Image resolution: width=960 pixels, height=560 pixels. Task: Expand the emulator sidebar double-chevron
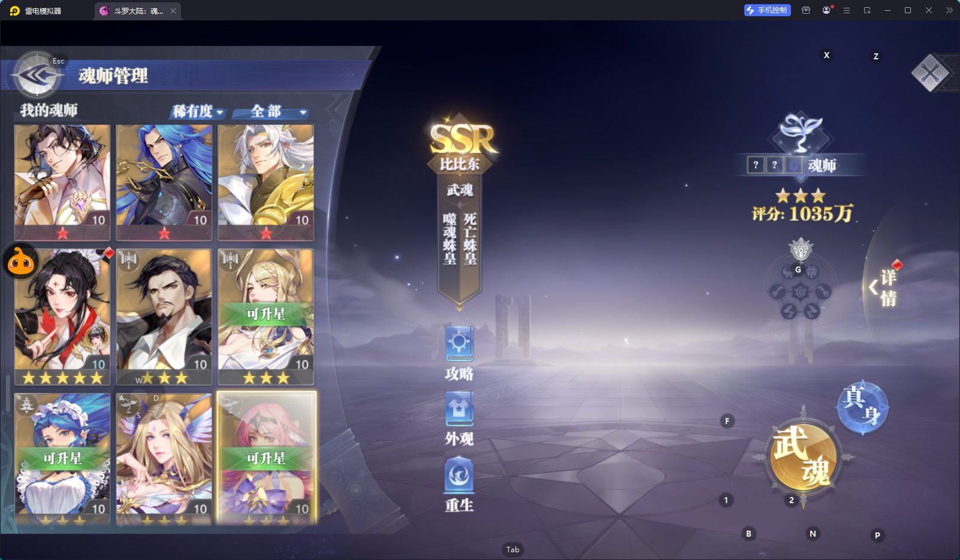click(949, 10)
